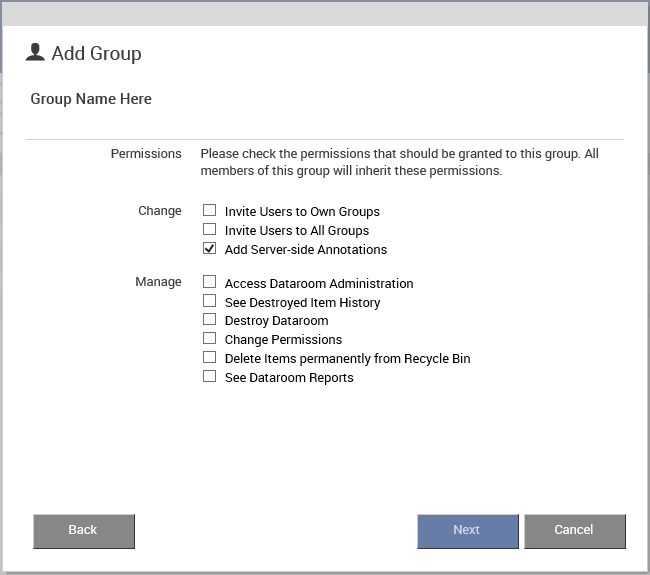
Task: Uncheck the Add Server-side Annotations checkbox
Action: [209, 248]
